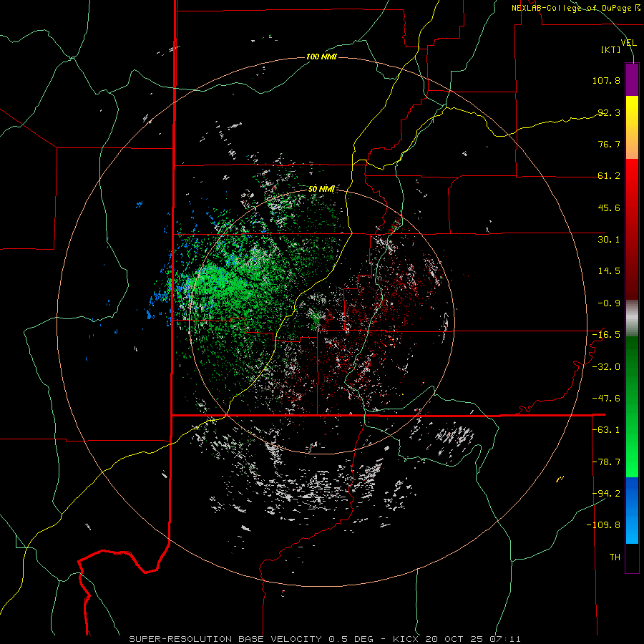This screenshot has height=644, width=644.
Task: Select the 61.2 velocity scale value
Action: [609, 176]
